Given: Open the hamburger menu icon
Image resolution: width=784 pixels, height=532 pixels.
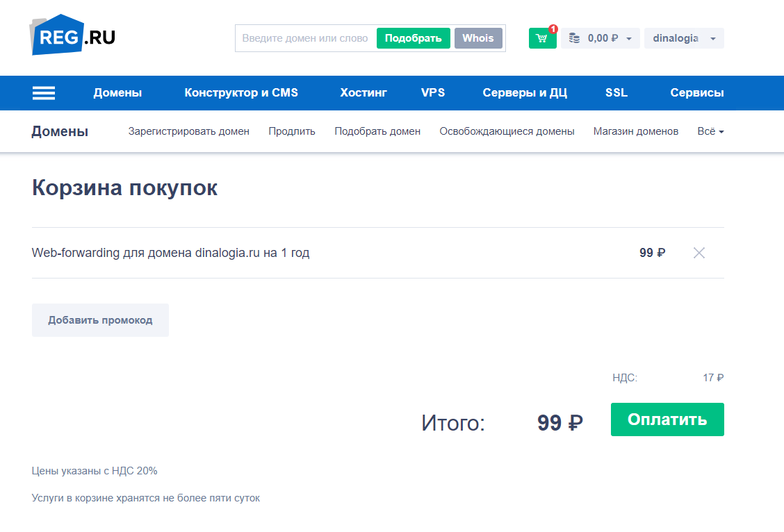Looking at the screenshot, I should (44, 93).
